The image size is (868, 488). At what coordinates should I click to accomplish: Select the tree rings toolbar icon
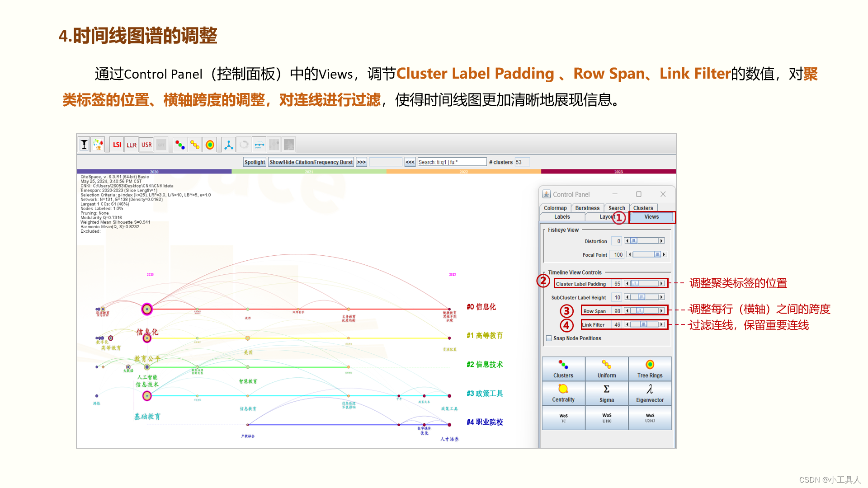(x=210, y=145)
